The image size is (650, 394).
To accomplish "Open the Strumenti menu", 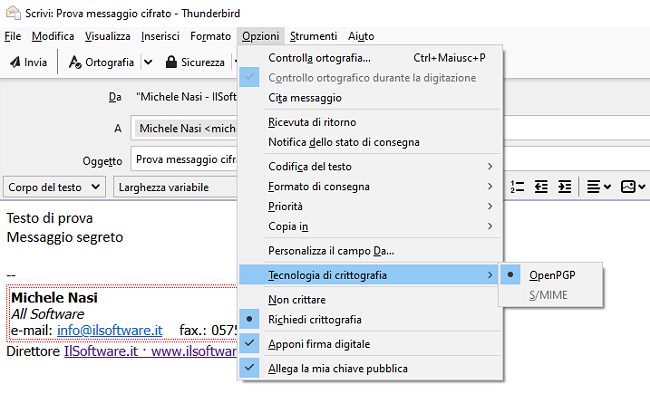I will pos(313,36).
